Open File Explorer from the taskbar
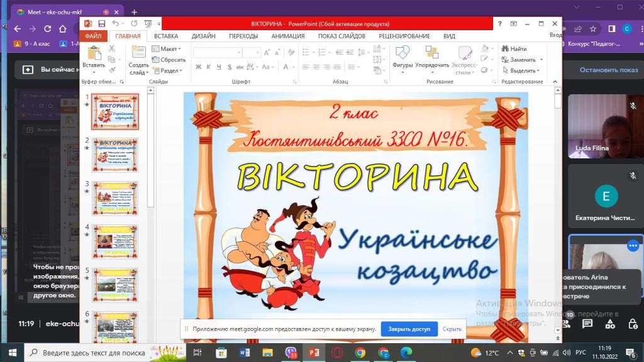The width and height of the screenshot is (644, 362). pyautogui.click(x=267, y=353)
